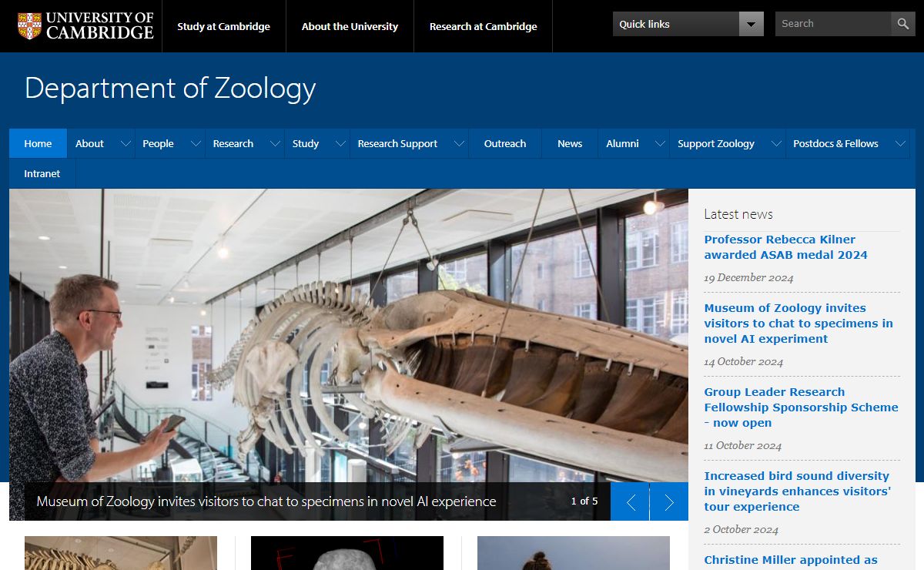Viewport: 924px width, 570px height.
Task: Open the Quick links dropdown
Action: (x=688, y=24)
